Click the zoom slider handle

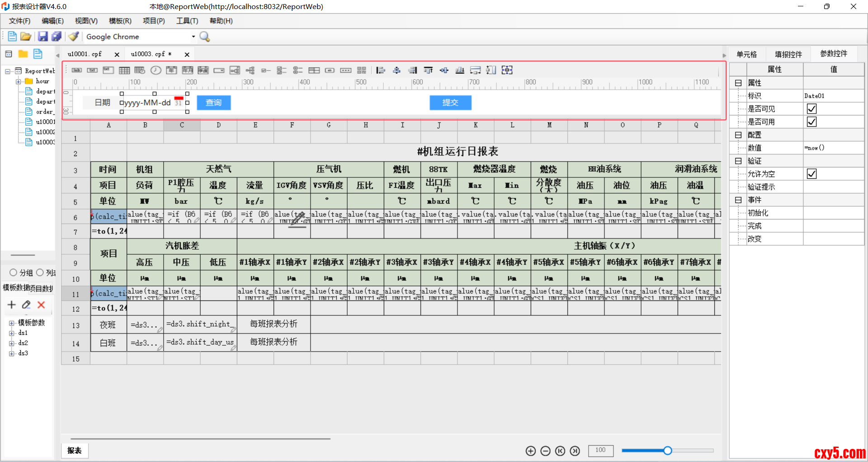coord(668,450)
